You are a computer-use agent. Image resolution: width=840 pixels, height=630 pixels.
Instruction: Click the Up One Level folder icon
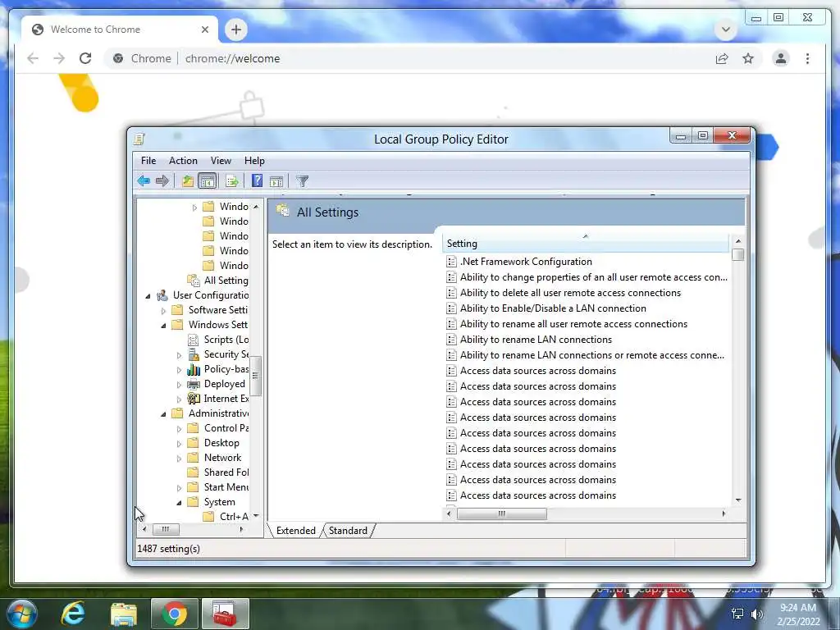pos(188,181)
